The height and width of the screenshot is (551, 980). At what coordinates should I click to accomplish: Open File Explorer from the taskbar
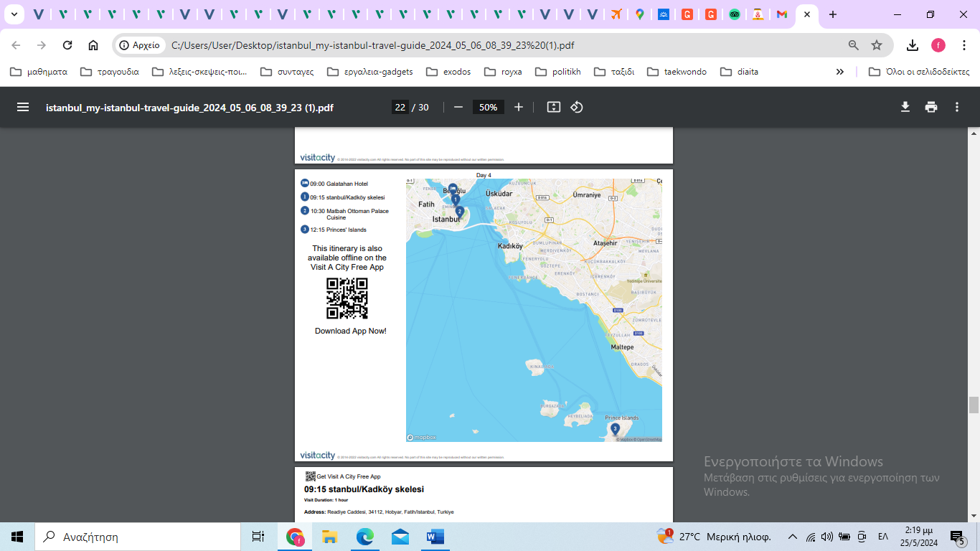coord(329,537)
